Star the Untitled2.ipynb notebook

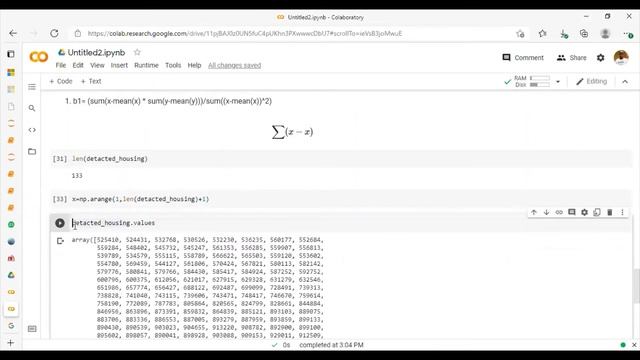pyautogui.click(x=137, y=52)
